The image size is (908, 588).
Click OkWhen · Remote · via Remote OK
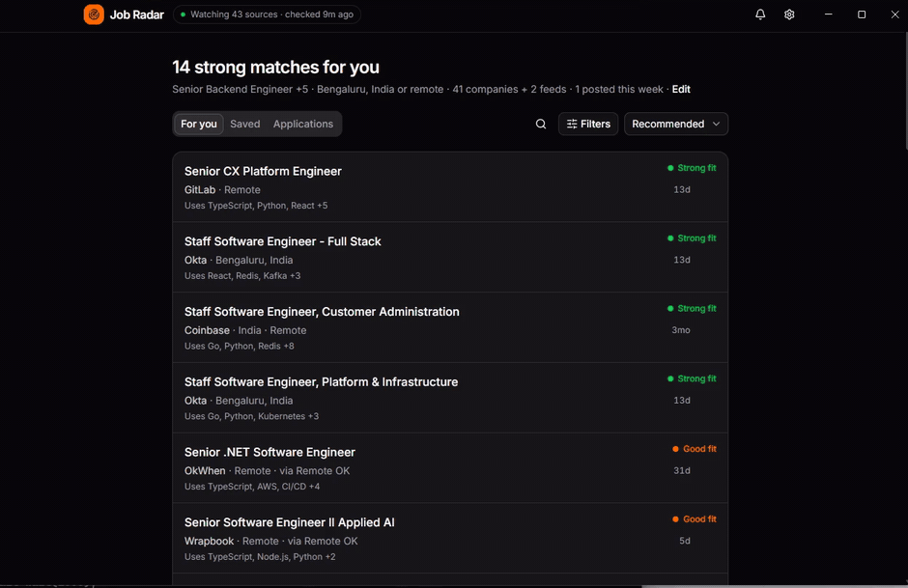click(x=267, y=470)
